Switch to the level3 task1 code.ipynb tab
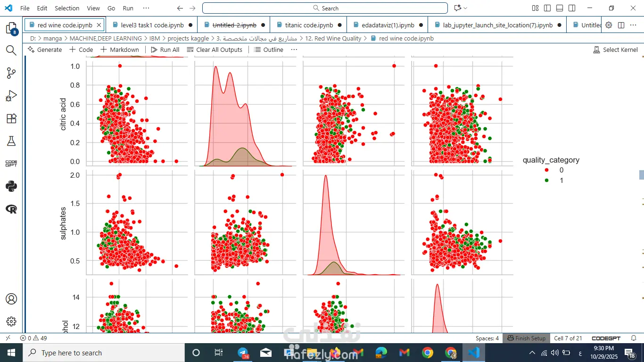 point(151,25)
